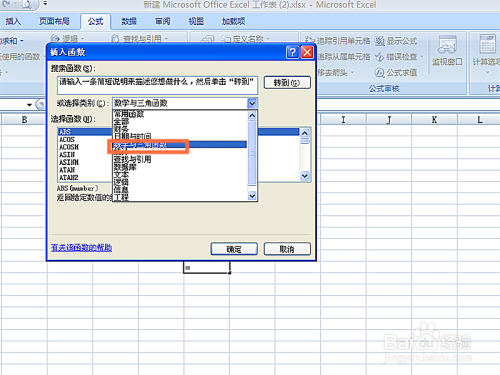Choose 查找与引用 in the open category list
This screenshot has width=500, height=375.
(180, 159)
